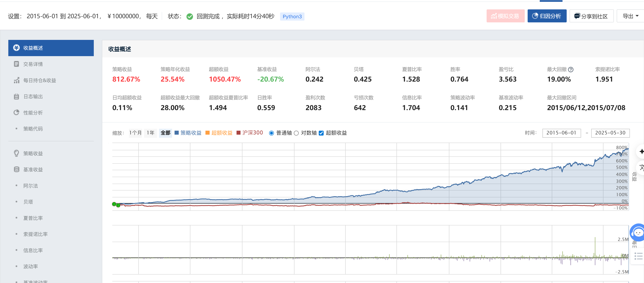Screen dimensions: 644x283
Task: Click the 模拟交易 button
Action: click(x=506, y=16)
